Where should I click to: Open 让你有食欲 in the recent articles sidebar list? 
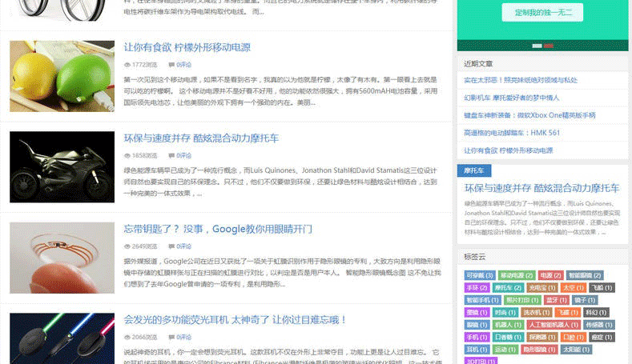point(509,150)
